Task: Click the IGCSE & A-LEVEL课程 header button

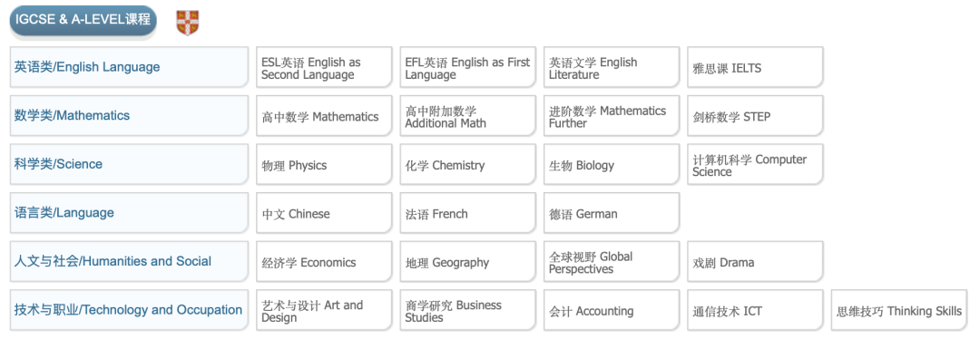Action: pyautogui.click(x=83, y=21)
